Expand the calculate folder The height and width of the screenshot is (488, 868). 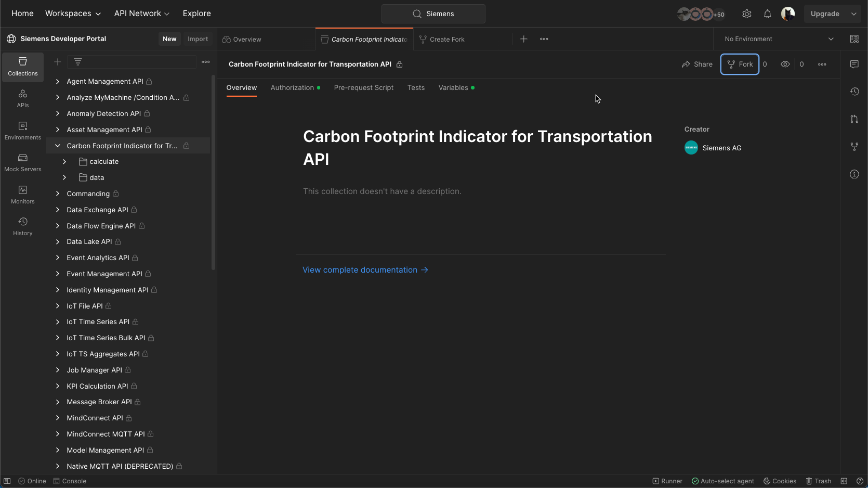64,162
